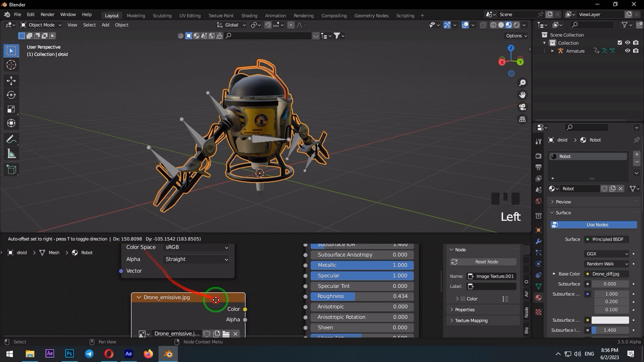Activate the Annotate pencil tool
Screen dimensions: 644x362
(11, 139)
